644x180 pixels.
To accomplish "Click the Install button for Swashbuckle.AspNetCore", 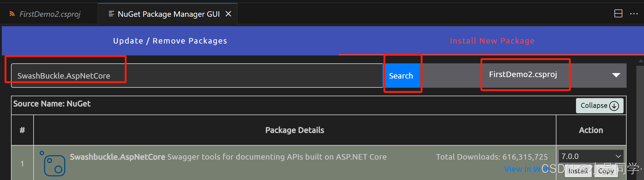I will pyautogui.click(x=578, y=171).
